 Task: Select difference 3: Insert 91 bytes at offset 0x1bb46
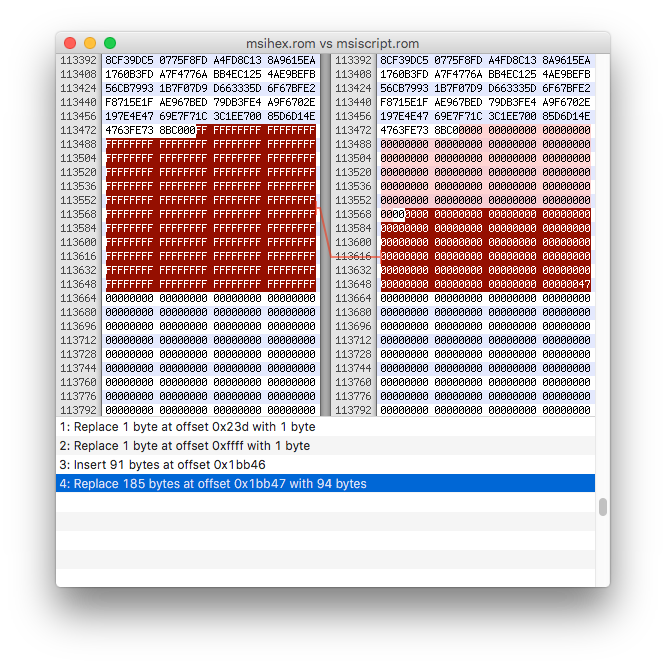(325, 465)
